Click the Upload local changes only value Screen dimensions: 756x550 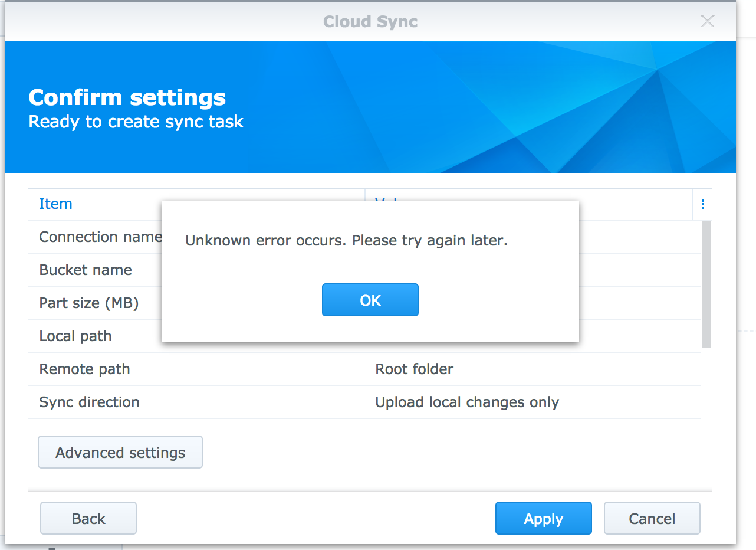tap(467, 402)
